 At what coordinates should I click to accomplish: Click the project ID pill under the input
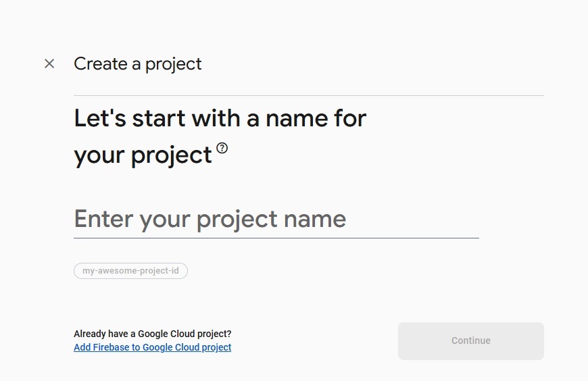coord(130,271)
